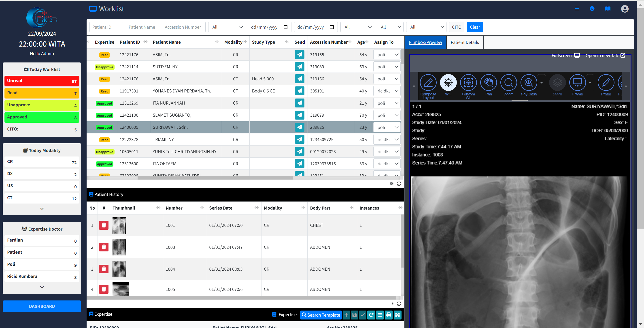The image size is (644, 328).
Task: Enable the SpyGlass magnifier tool
Action: [529, 85]
